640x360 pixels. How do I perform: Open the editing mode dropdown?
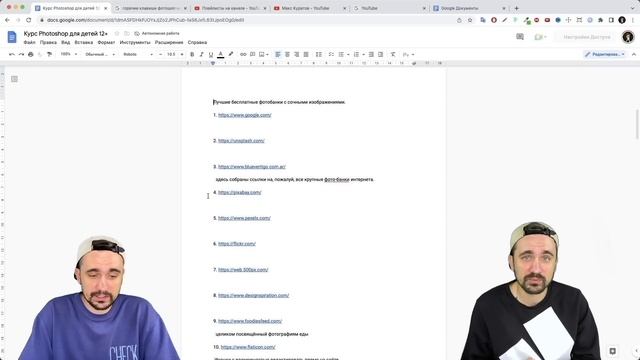coord(604,54)
